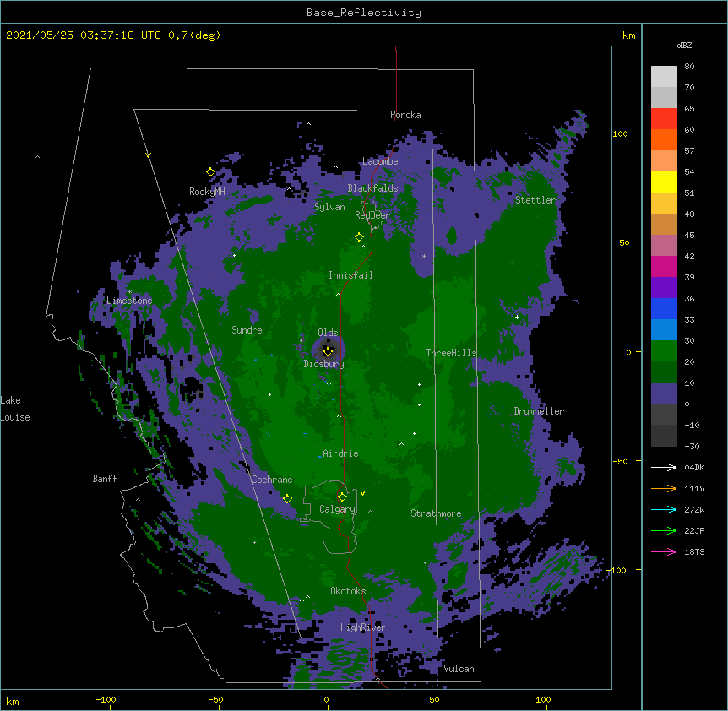728x711 pixels.
Task: Click the orange 111V arrow in legend
Action: [x=664, y=488]
